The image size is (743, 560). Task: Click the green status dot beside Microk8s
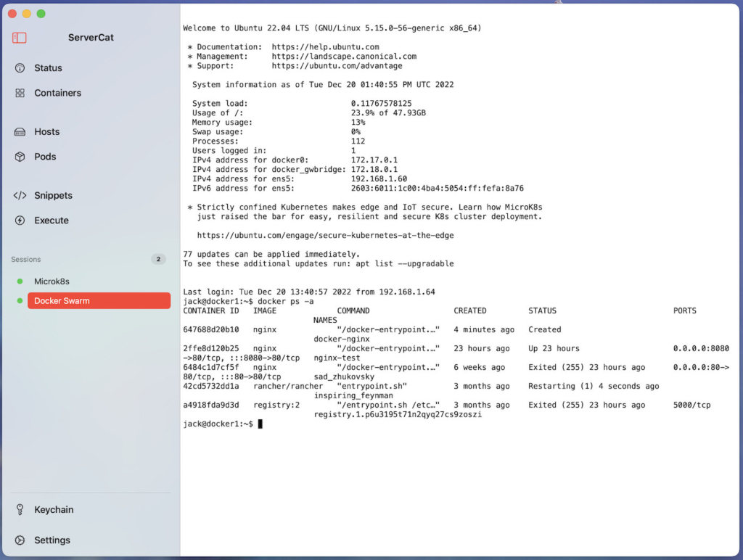(x=20, y=281)
